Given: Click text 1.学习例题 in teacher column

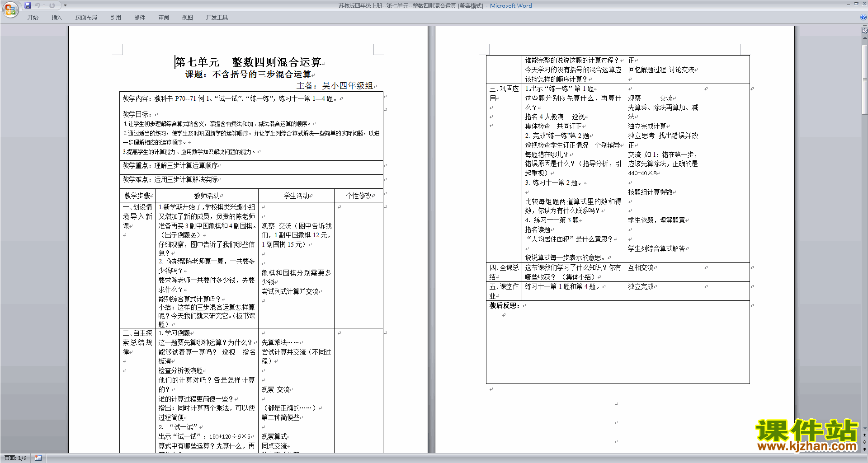Looking at the screenshot, I should click(x=174, y=333).
